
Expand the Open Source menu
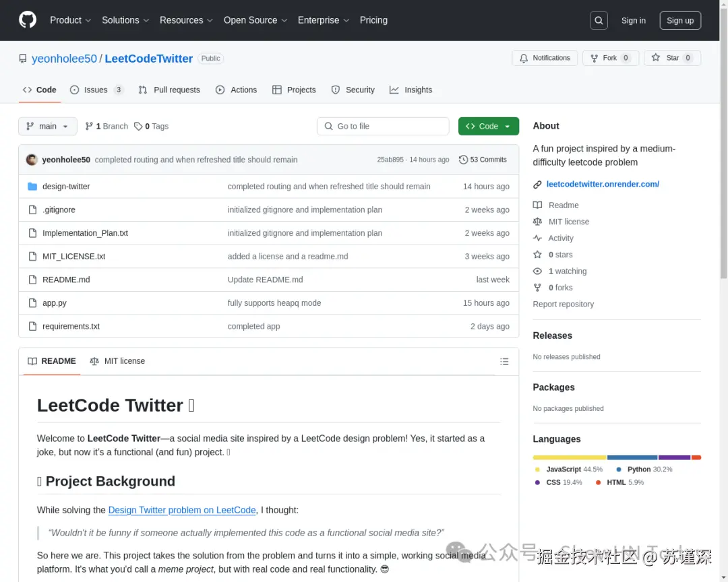click(x=255, y=20)
